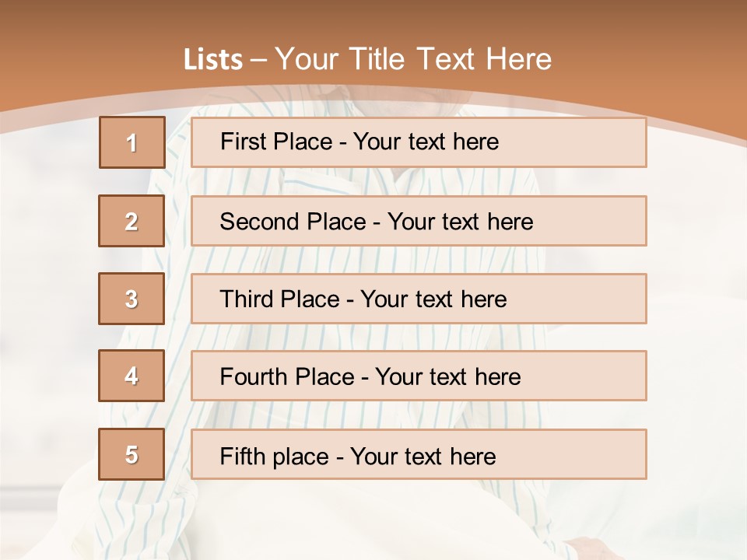Select the Third Place text bar

point(419,299)
